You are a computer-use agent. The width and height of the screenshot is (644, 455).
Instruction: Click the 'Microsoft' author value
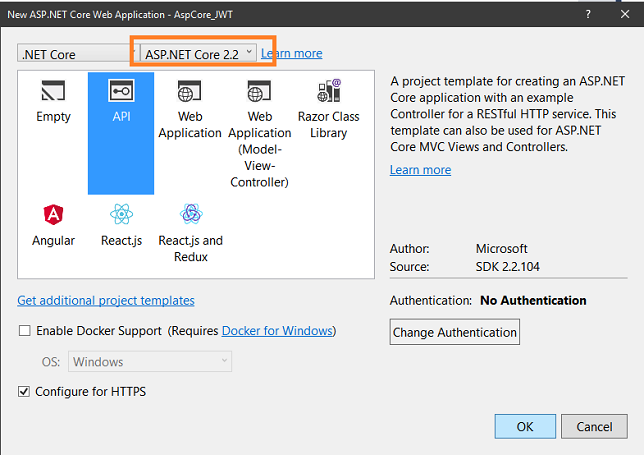[501, 249]
